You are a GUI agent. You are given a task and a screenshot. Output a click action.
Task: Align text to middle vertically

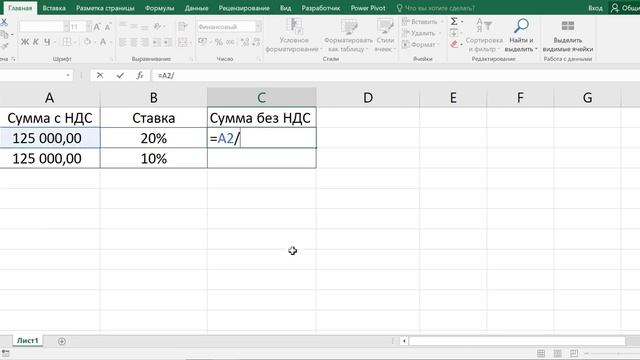pyautogui.click(x=134, y=27)
